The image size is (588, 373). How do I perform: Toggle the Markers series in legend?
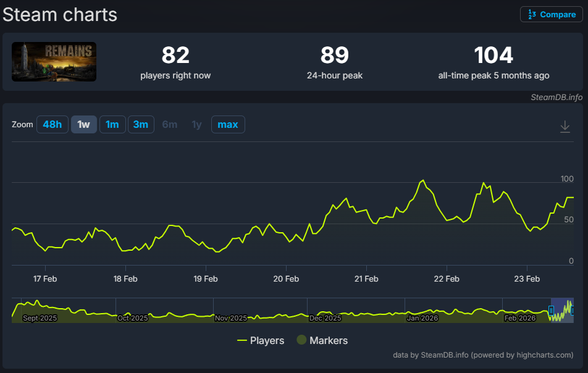click(322, 340)
